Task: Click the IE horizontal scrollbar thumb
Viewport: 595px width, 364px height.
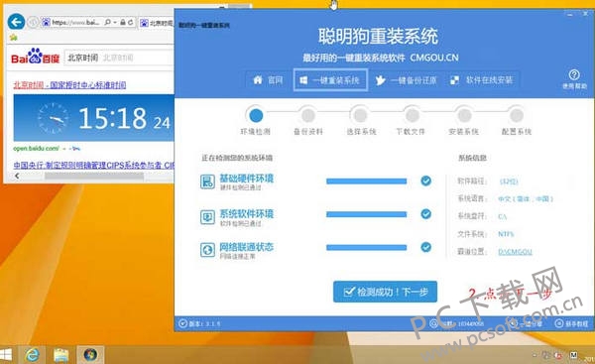Action: (94, 177)
